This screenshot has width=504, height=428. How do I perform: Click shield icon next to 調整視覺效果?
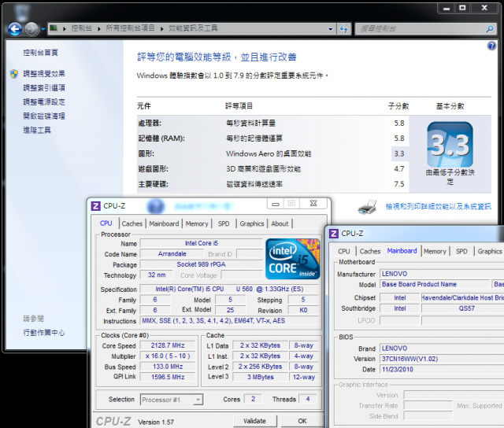tap(14, 74)
